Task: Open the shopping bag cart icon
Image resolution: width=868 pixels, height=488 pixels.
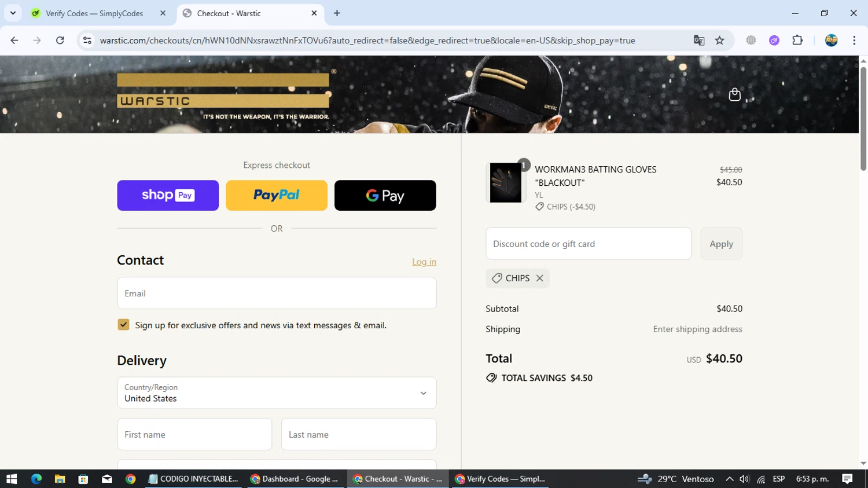Action: (734, 94)
